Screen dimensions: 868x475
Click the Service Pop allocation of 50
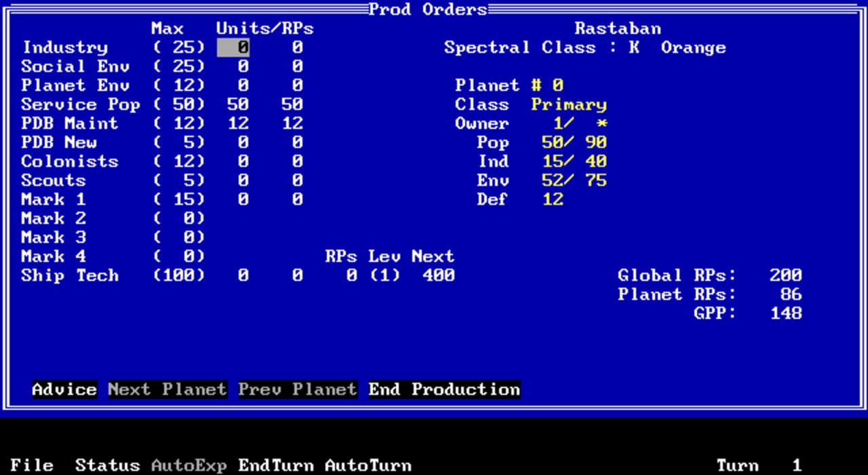tap(237, 104)
